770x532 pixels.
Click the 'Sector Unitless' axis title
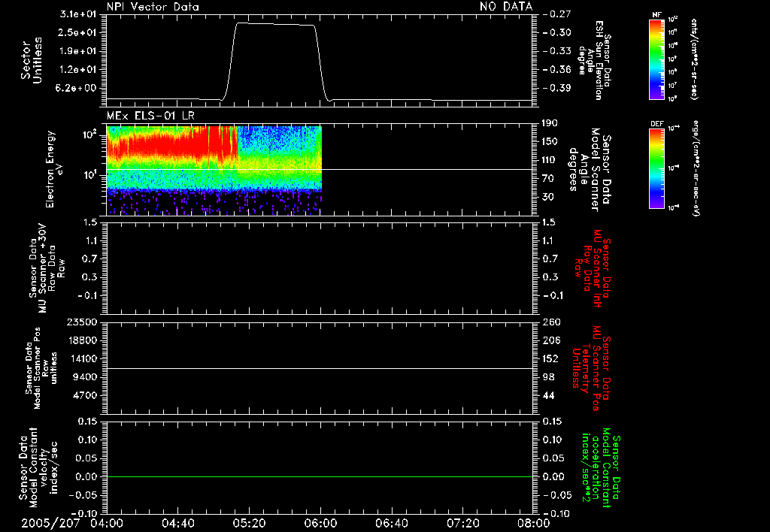[32, 60]
